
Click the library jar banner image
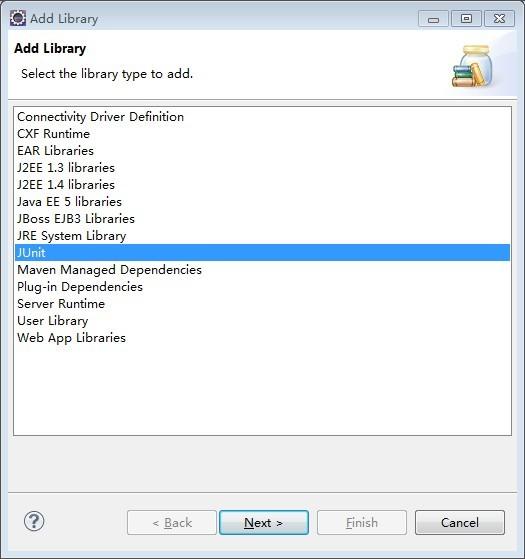[473, 66]
